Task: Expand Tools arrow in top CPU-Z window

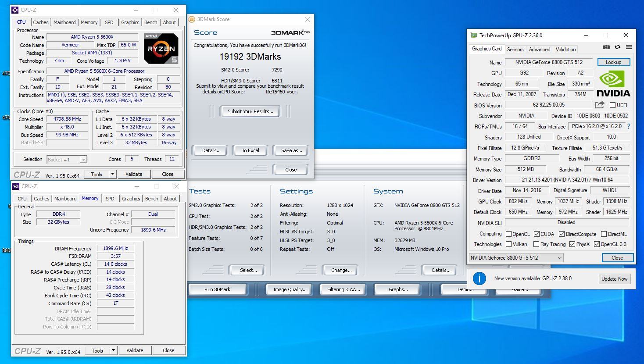Action: (112, 174)
